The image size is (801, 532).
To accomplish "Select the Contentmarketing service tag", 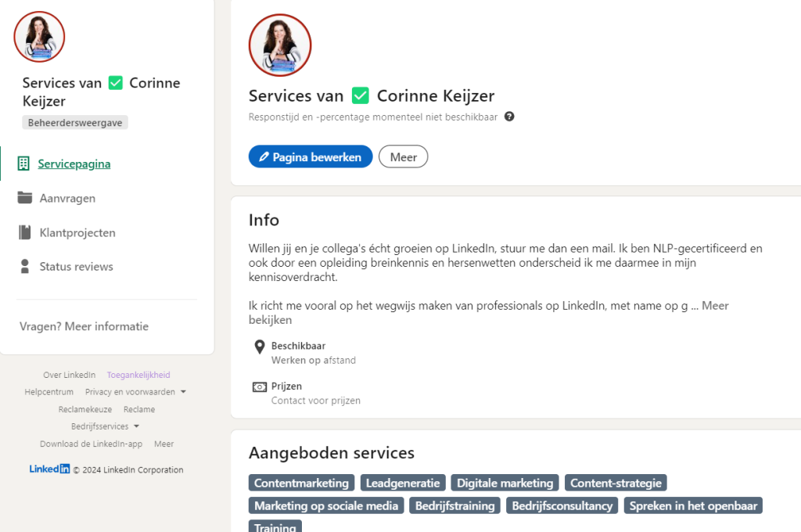I will coord(301,483).
